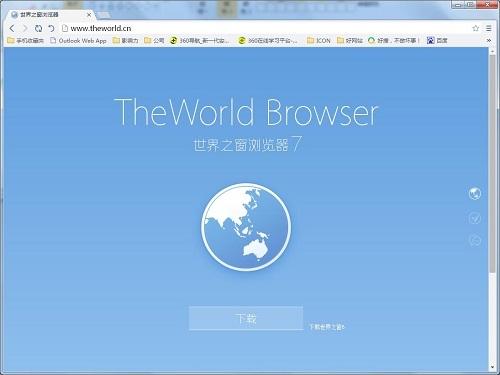Click the large 下载 download button
Screen dimensions: 500x375
click(246, 318)
